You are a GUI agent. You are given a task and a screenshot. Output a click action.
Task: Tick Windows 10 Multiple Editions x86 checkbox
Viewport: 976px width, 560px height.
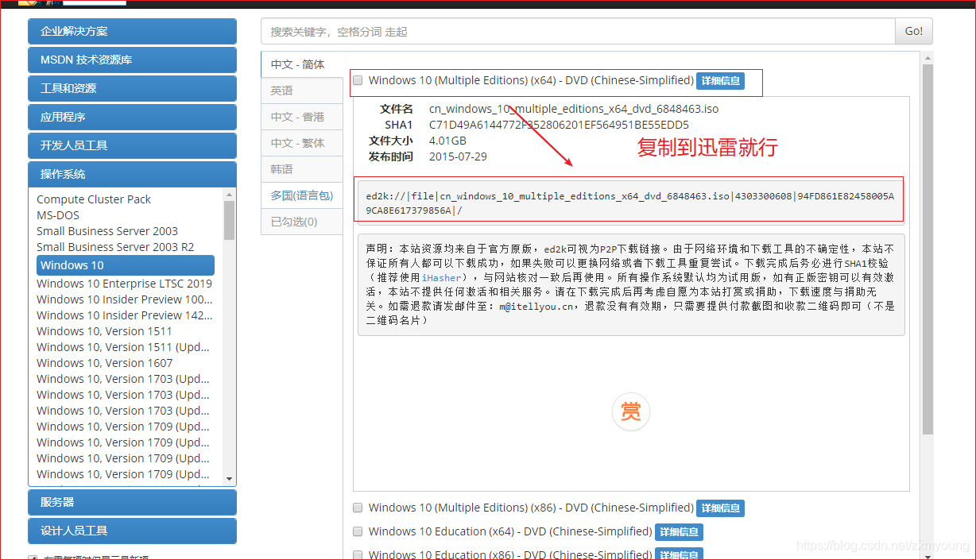pos(358,508)
